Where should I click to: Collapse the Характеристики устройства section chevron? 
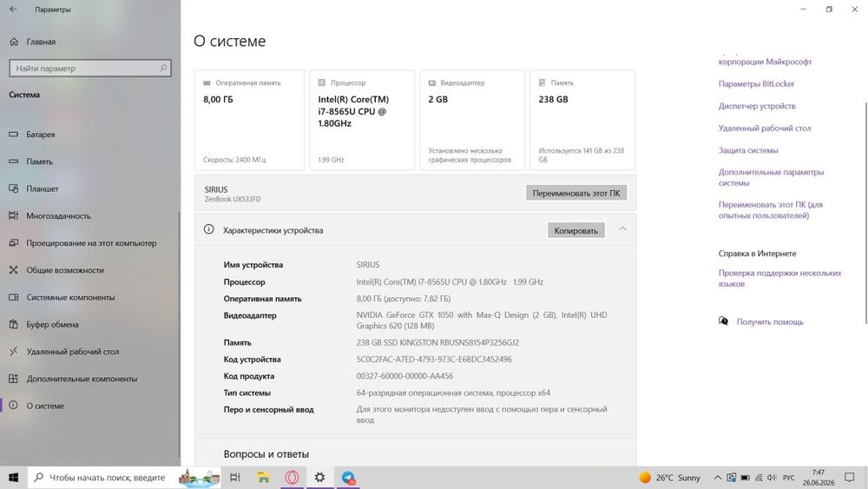(622, 229)
